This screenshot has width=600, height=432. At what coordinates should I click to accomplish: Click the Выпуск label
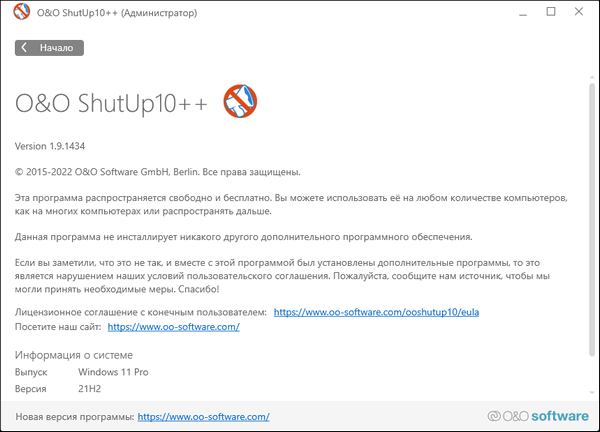(32, 372)
